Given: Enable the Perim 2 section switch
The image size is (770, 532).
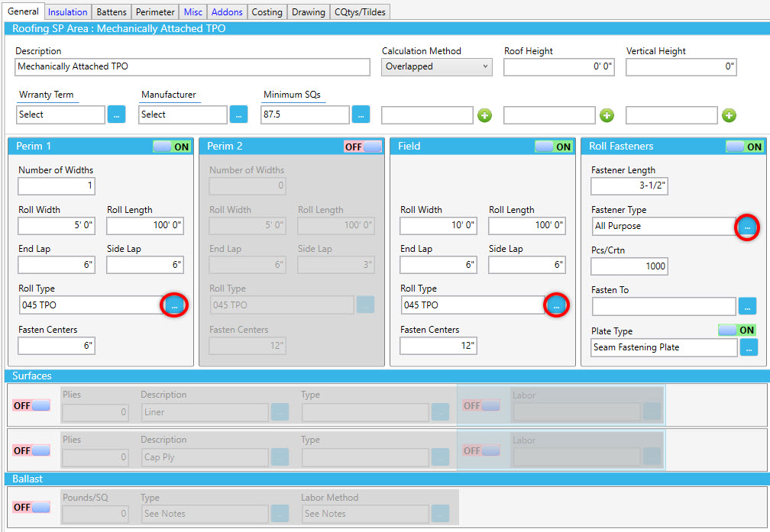Looking at the screenshot, I should 363,147.
